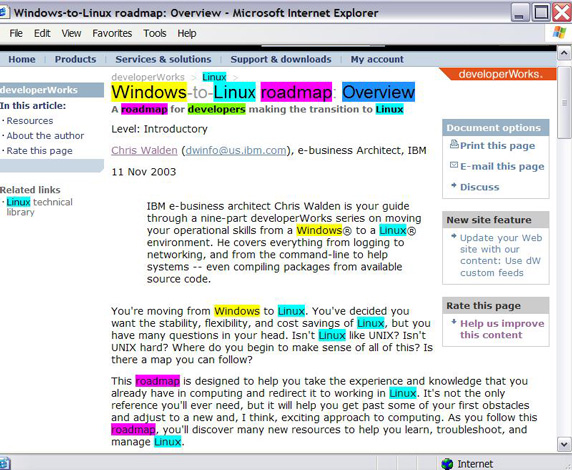Viewport: 572px width, 470px height.
Task: Click the printer icon beside Print this page
Action: [x=454, y=144]
